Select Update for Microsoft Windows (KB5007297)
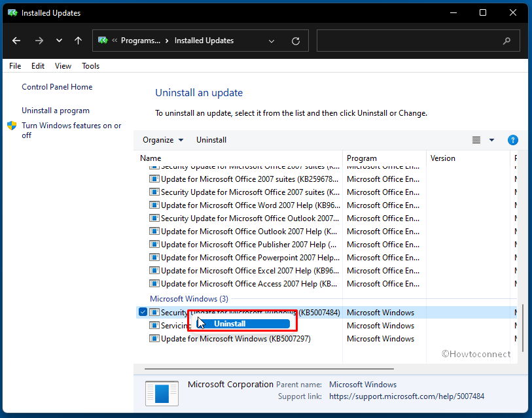Screen dimensions: 532x418 pos(236,339)
